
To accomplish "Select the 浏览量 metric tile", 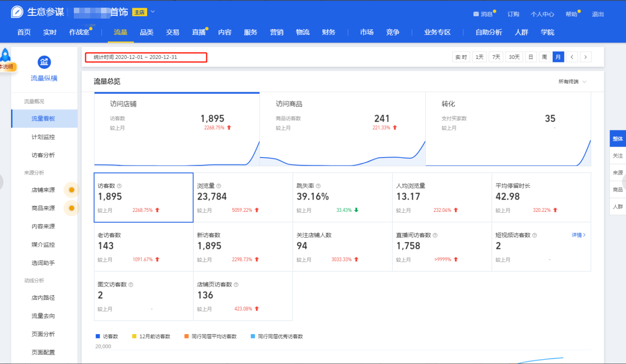I will (x=243, y=197).
